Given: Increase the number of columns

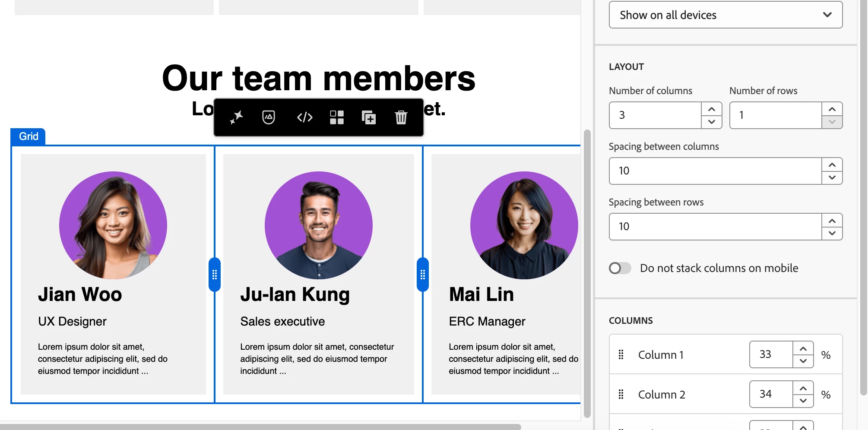Looking at the screenshot, I should click(712, 109).
